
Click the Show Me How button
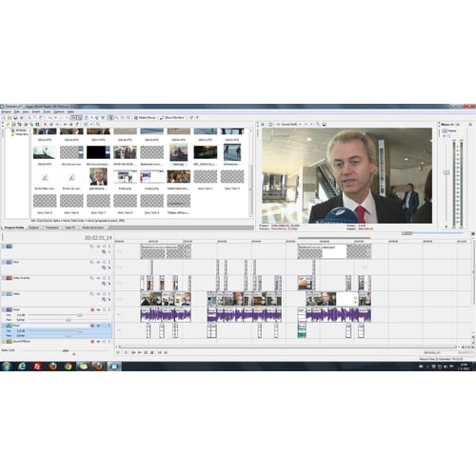[x=172, y=118]
